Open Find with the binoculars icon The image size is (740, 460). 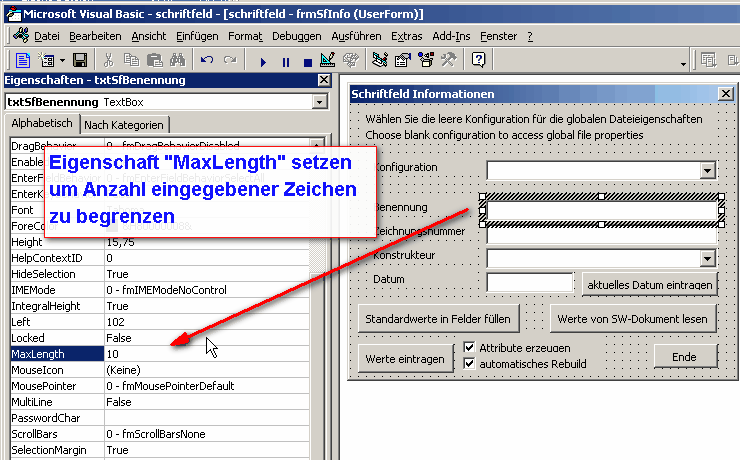coord(177,60)
